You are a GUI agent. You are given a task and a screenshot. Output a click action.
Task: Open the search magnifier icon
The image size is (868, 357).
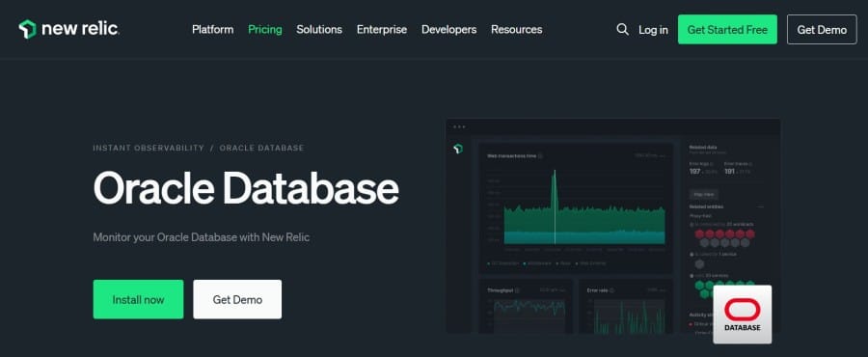(622, 29)
